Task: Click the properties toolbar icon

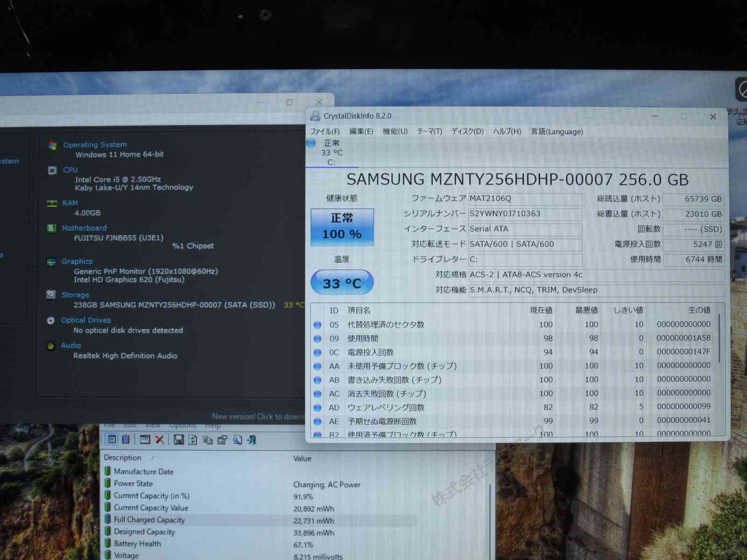Action: [x=222, y=440]
